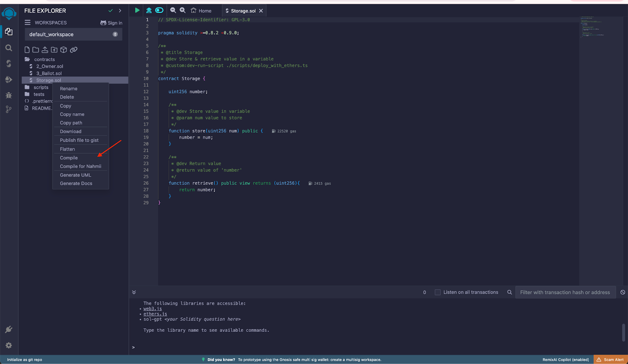
Task: Expand the terminal panel with the chevrons
Action: point(134,292)
